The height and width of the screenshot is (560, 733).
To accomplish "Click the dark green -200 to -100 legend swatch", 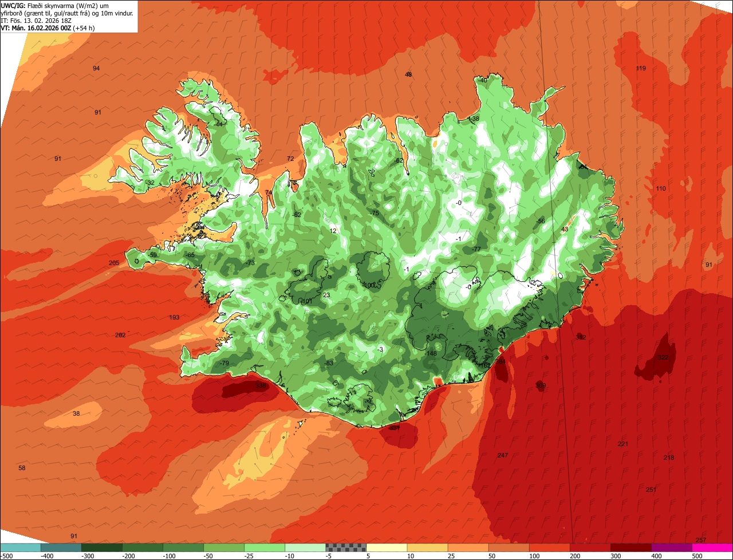I will tap(143, 547).
